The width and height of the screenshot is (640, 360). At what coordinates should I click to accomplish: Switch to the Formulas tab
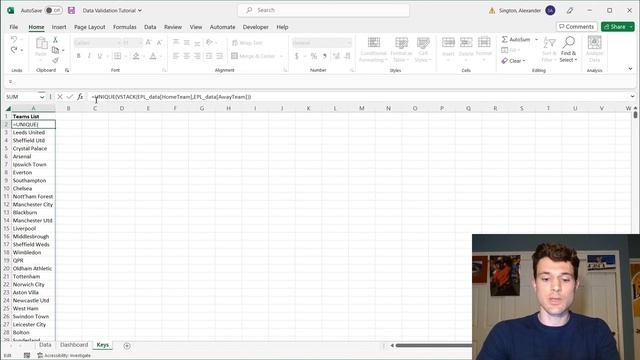pyautogui.click(x=124, y=27)
